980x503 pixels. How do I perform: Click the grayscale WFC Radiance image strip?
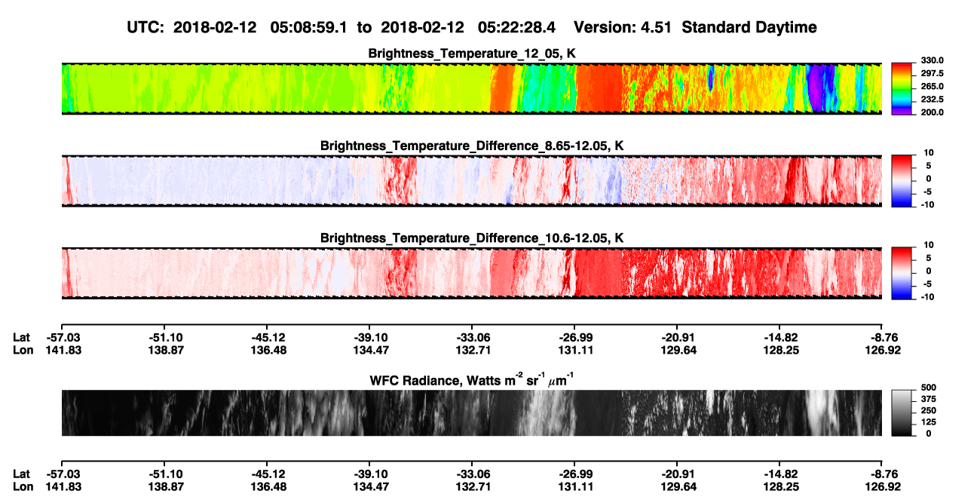(x=471, y=413)
